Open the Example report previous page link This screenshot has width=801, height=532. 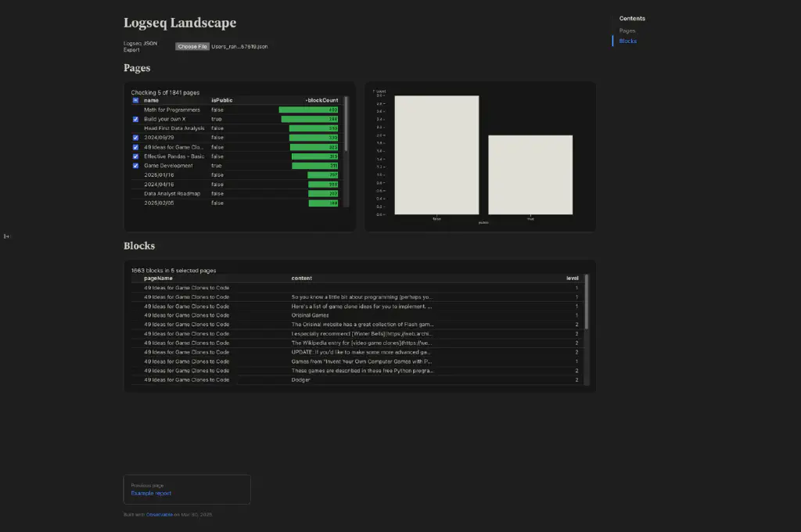(x=151, y=493)
